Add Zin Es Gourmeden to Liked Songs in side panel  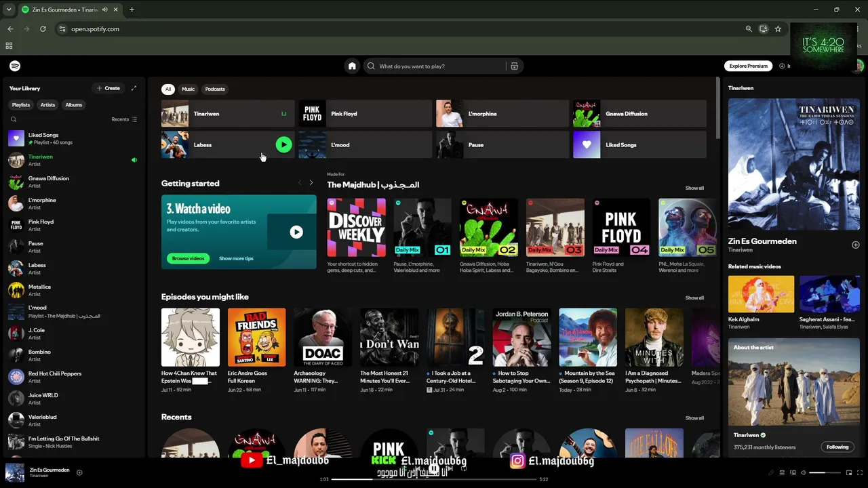(855, 245)
